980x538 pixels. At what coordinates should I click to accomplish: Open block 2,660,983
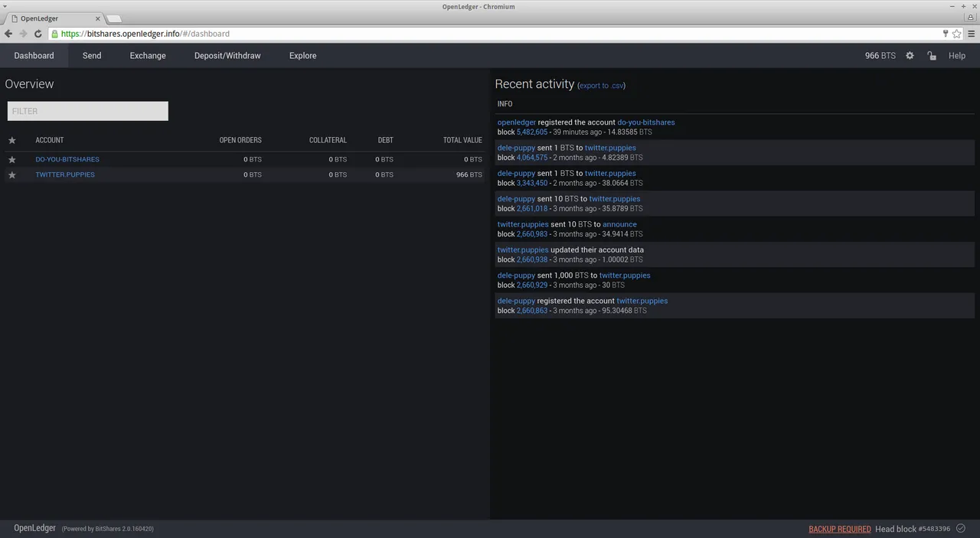tap(532, 234)
